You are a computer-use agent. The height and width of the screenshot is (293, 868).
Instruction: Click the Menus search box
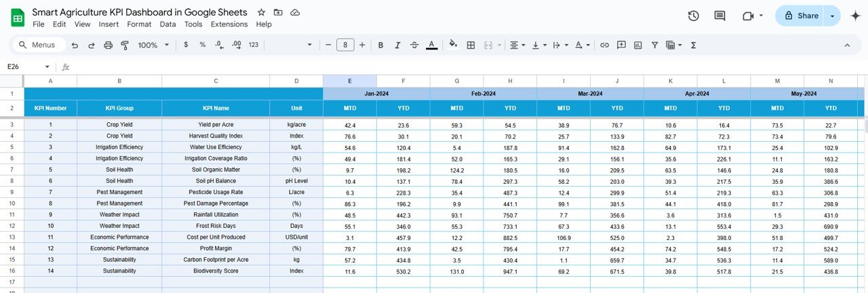[x=39, y=45]
